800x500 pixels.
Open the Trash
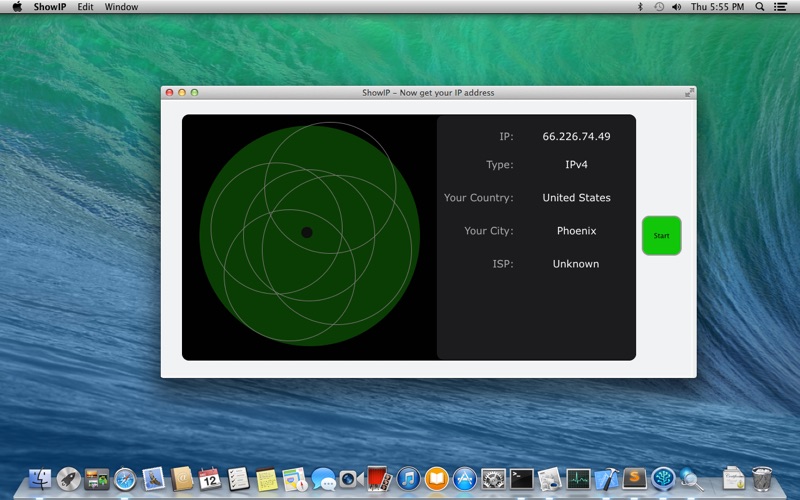point(762,479)
